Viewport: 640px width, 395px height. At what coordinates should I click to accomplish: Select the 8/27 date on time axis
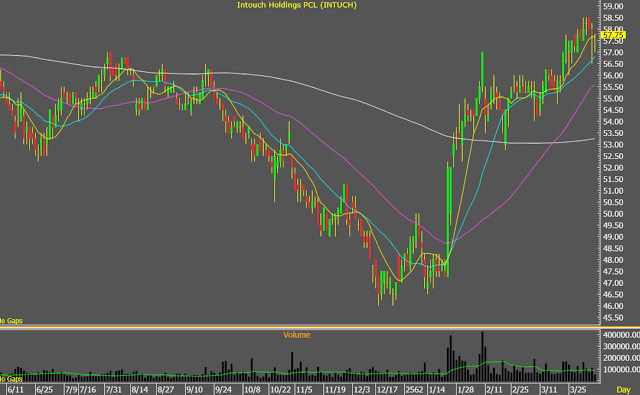point(166,390)
